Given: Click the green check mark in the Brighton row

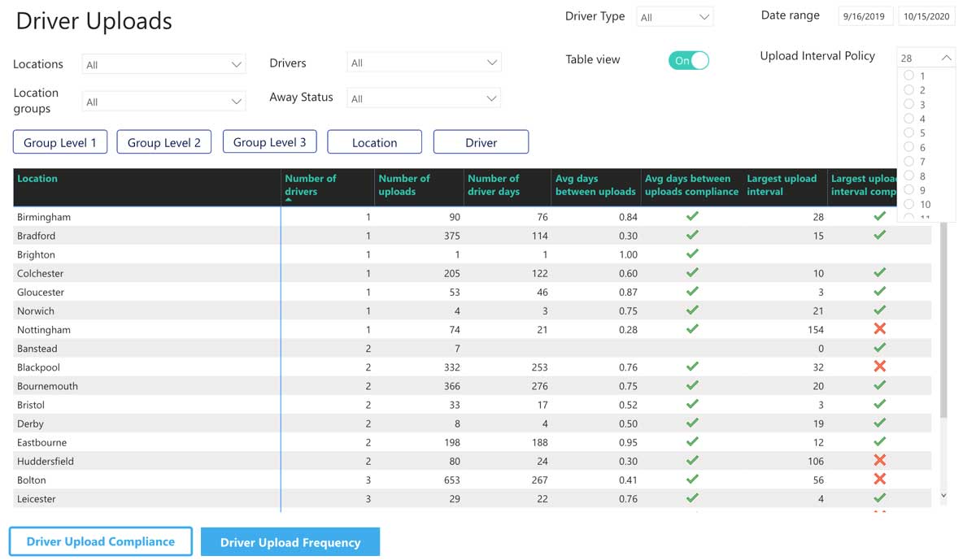Looking at the screenshot, I should point(692,254).
